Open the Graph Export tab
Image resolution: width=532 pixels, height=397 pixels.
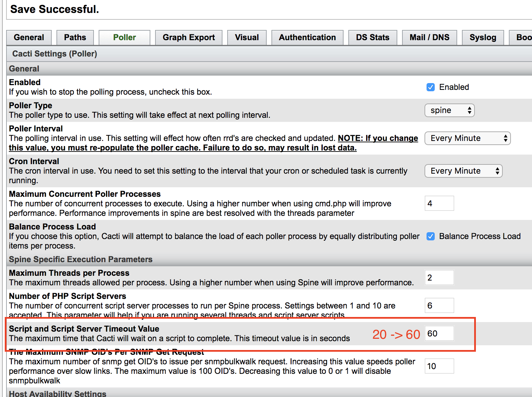pos(189,37)
